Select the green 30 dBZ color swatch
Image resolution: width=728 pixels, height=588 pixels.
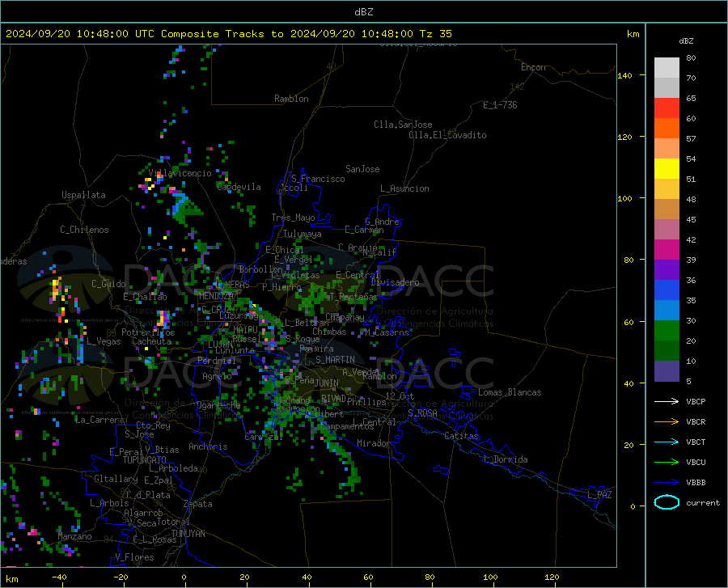tap(667, 331)
